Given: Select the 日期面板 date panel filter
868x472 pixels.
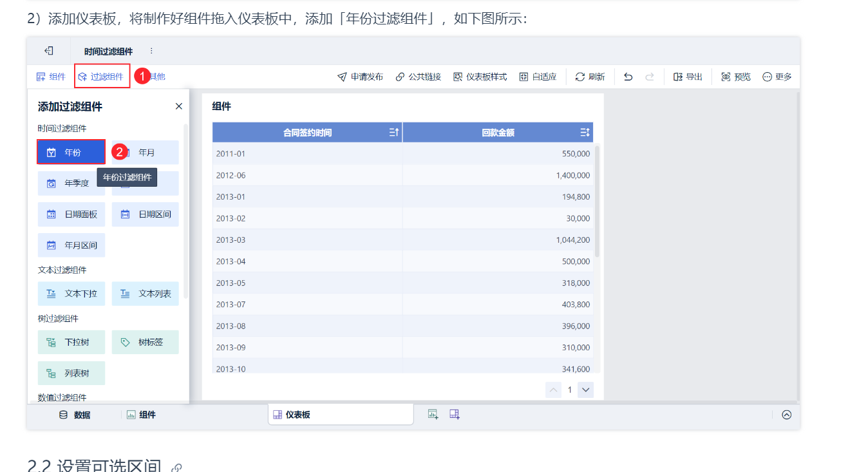Looking at the screenshot, I should (x=71, y=214).
